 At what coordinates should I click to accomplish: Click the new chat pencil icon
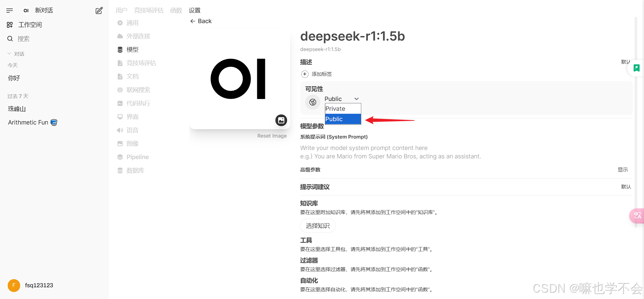99,10
